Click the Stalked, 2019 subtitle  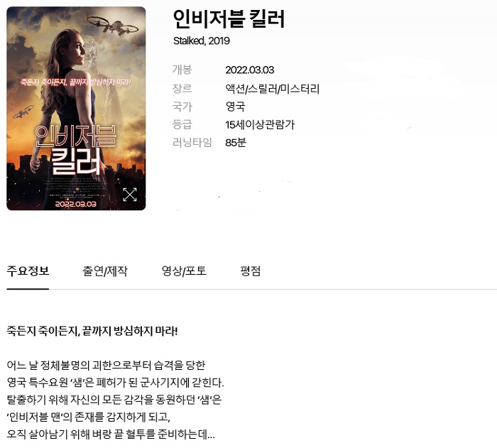tap(201, 41)
